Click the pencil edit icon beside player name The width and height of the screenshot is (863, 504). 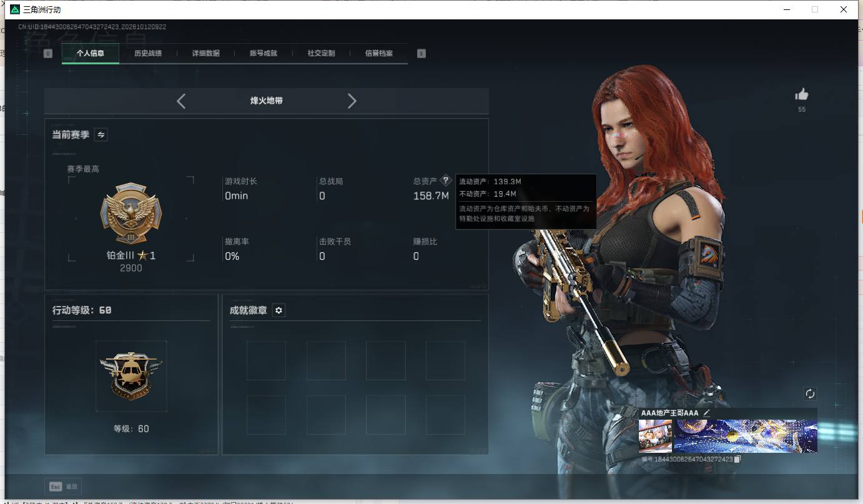(706, 413)
